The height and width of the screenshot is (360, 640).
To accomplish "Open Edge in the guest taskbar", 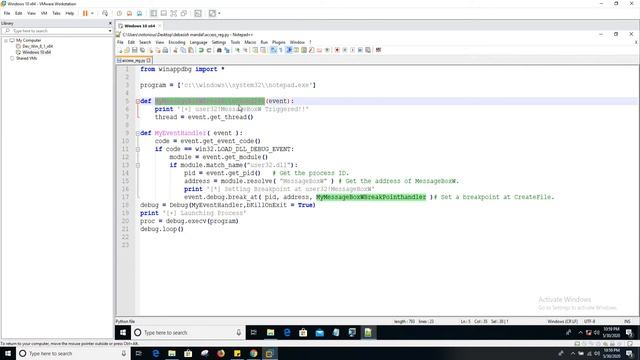I will tap(287, 333).
